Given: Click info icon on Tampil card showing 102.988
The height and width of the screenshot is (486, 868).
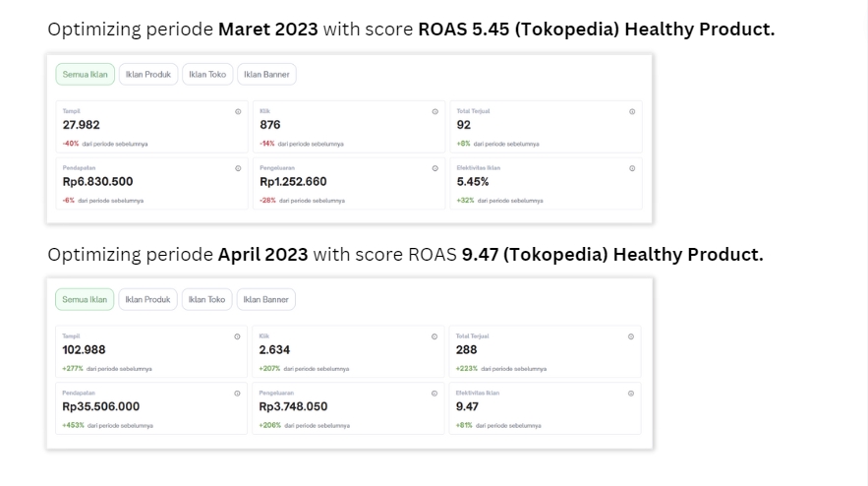Looking at the screenshot, I should (237, 336).
